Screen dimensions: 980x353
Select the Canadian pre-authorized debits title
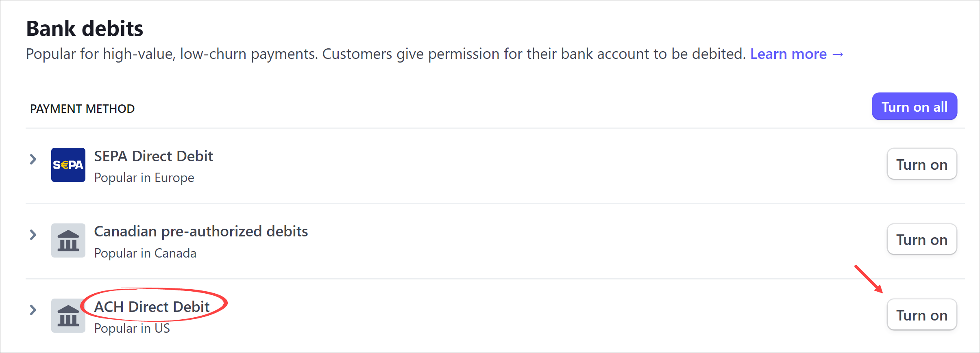(x=201, y=231)
